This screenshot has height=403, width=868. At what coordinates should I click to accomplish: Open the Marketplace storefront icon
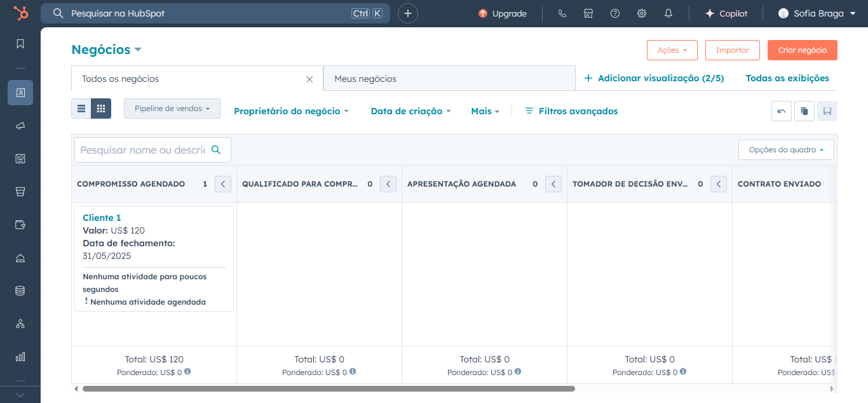[x=588, y=13]
